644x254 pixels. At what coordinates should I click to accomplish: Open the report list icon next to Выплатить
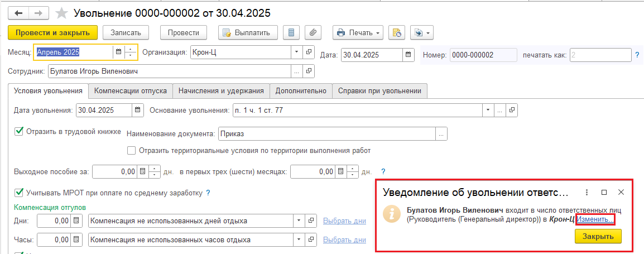tap(291, 32)
